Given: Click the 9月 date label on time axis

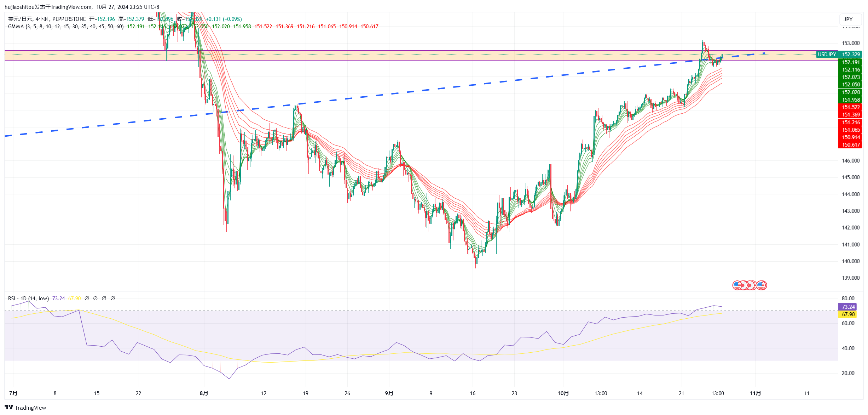Looking at the screenshot, I should coord(389,393).
